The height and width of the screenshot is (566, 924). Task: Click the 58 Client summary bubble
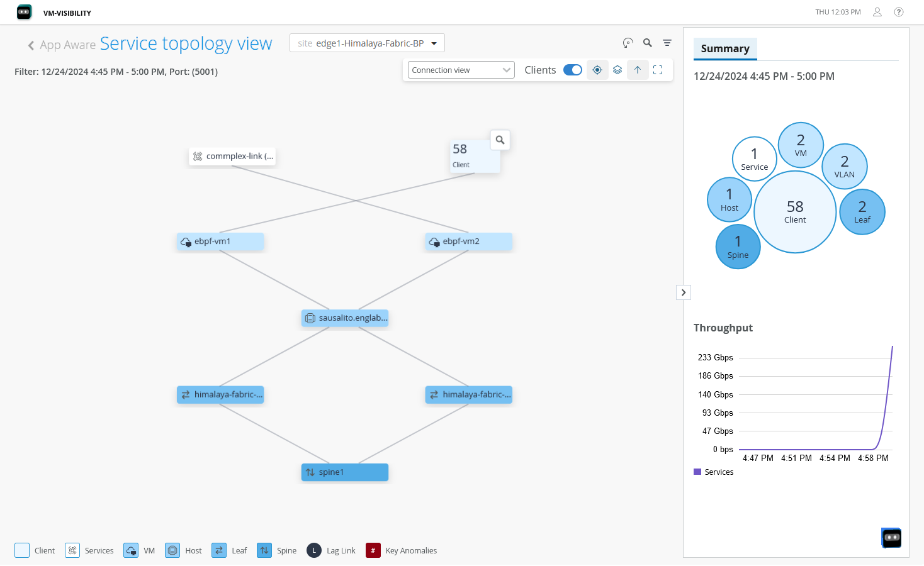[795, 212]
